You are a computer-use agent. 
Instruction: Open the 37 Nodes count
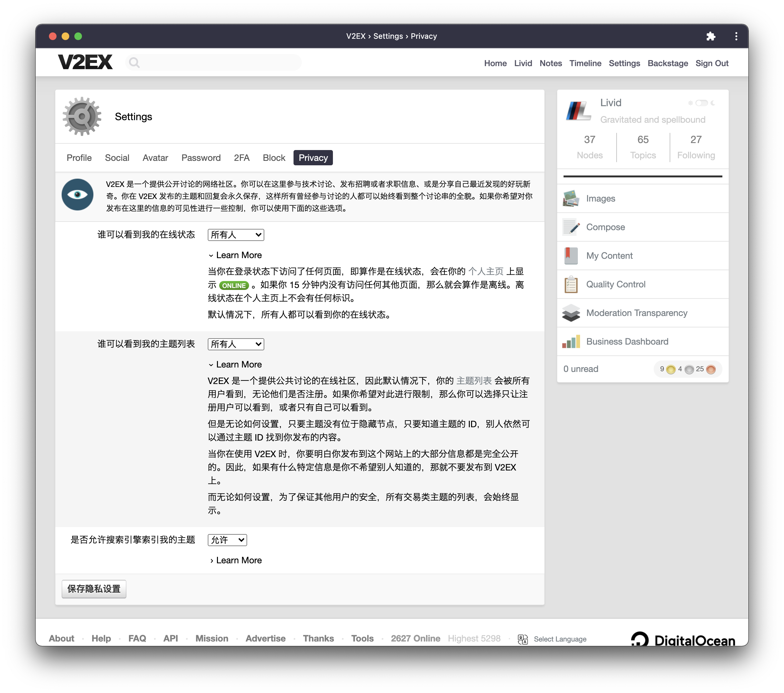pyautogui.click(x=590, y=147)
